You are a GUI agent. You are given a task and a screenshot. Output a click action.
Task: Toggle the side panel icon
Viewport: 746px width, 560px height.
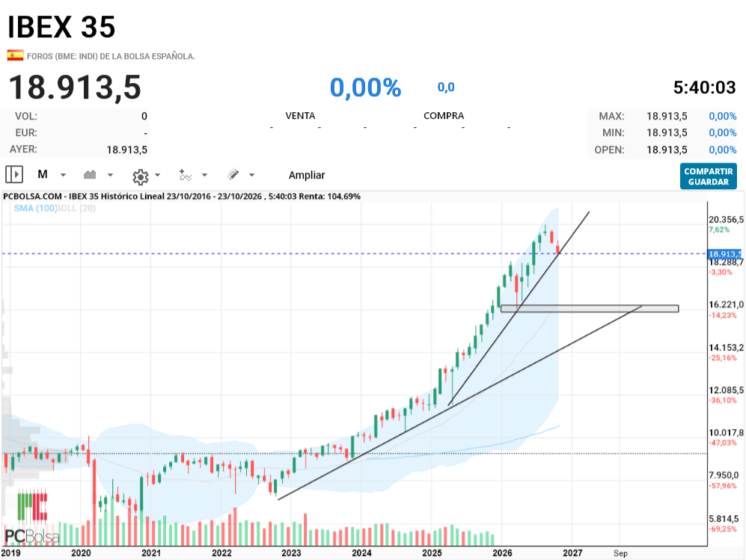tap(14, 174)
